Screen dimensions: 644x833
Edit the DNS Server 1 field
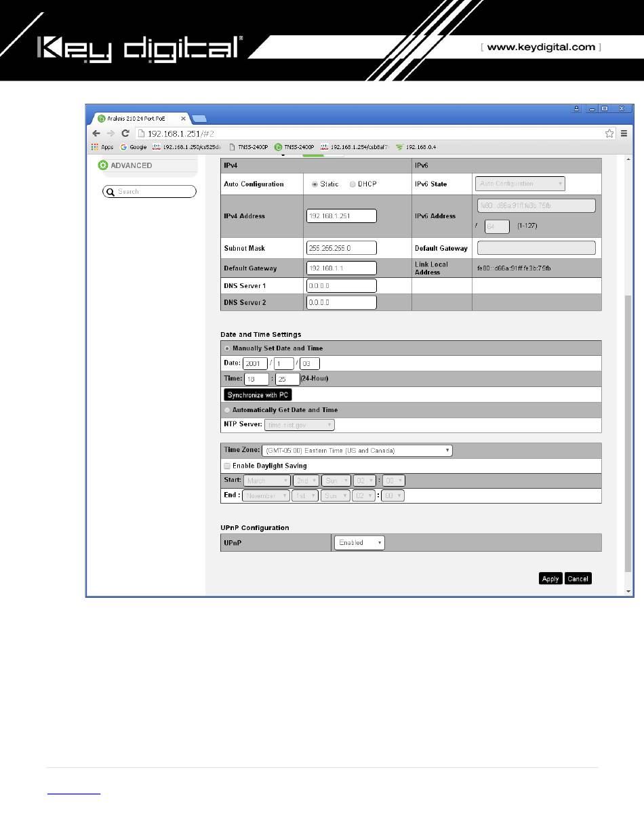[341, 285]
